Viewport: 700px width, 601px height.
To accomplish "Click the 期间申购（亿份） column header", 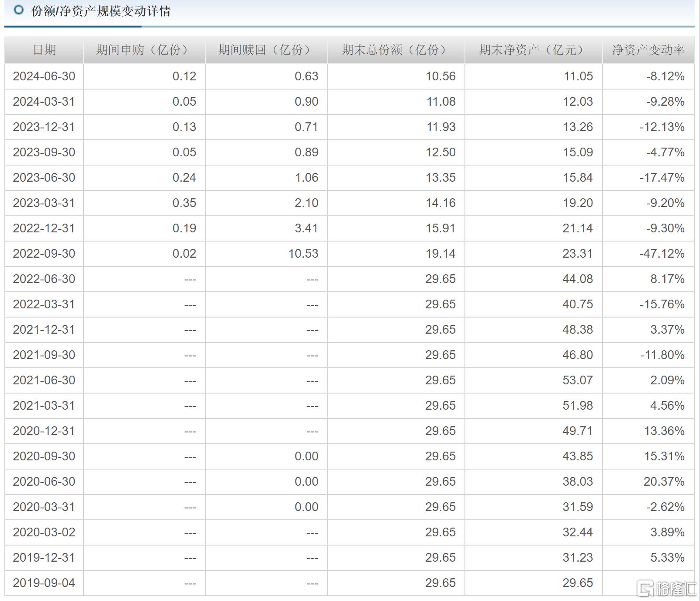I will pyautogui.click(x=144, y=50).
